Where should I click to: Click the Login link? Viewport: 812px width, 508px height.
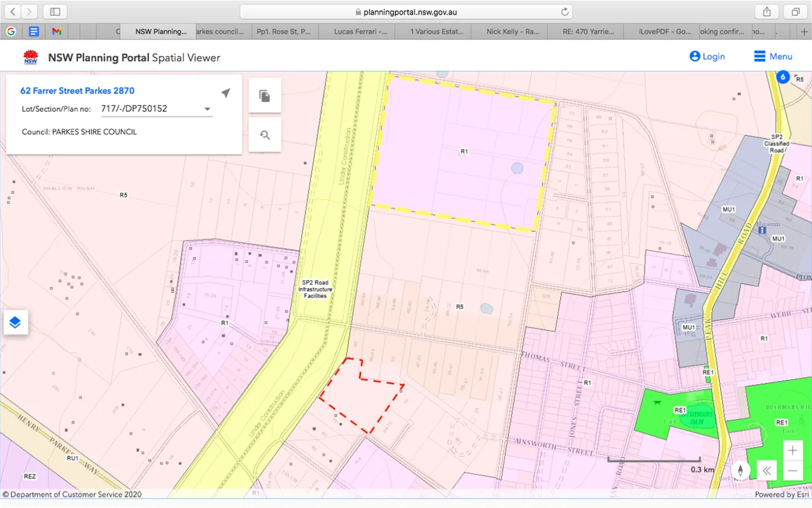(707, 57)
